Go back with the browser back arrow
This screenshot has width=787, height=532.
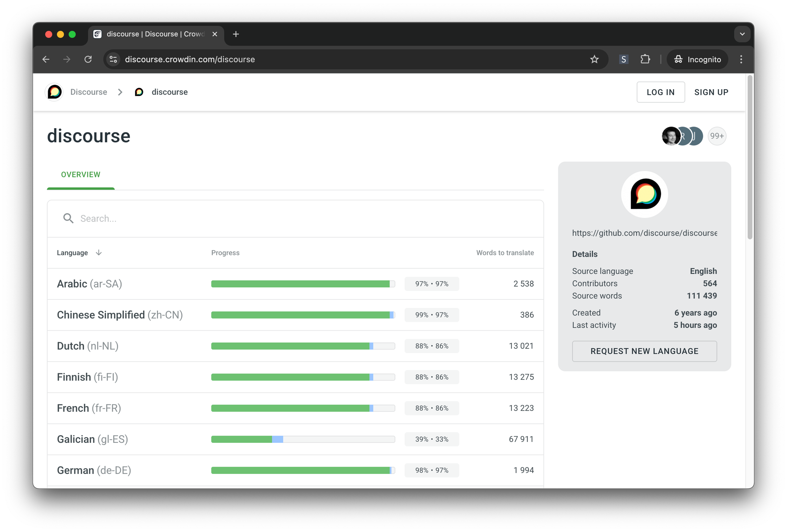tap(46, 59)
